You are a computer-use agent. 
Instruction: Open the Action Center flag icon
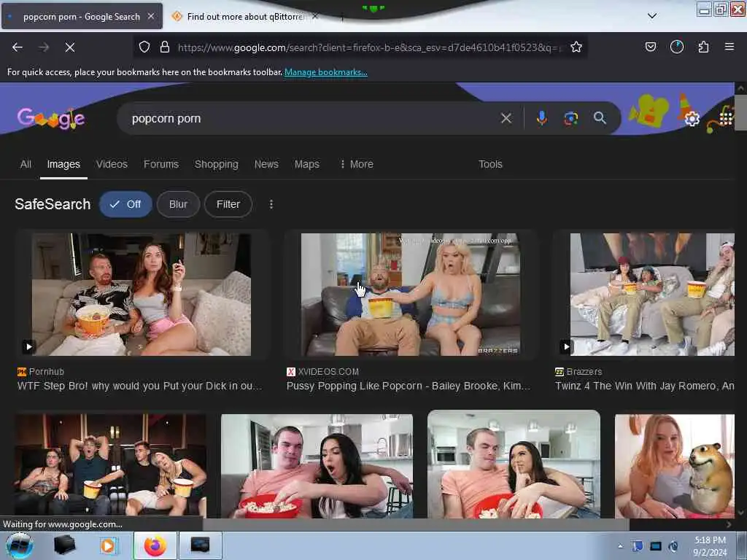click(x=638, y=546)
